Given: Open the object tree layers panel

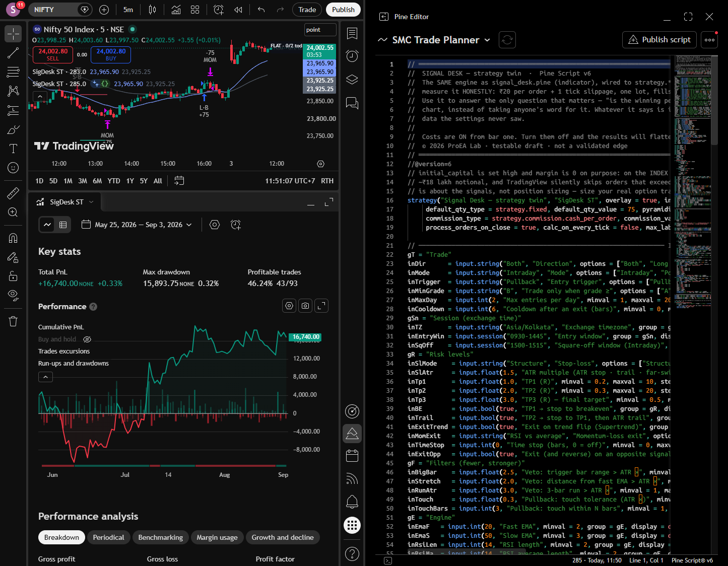Looking at the screenshot, I should tap(352, 80).
